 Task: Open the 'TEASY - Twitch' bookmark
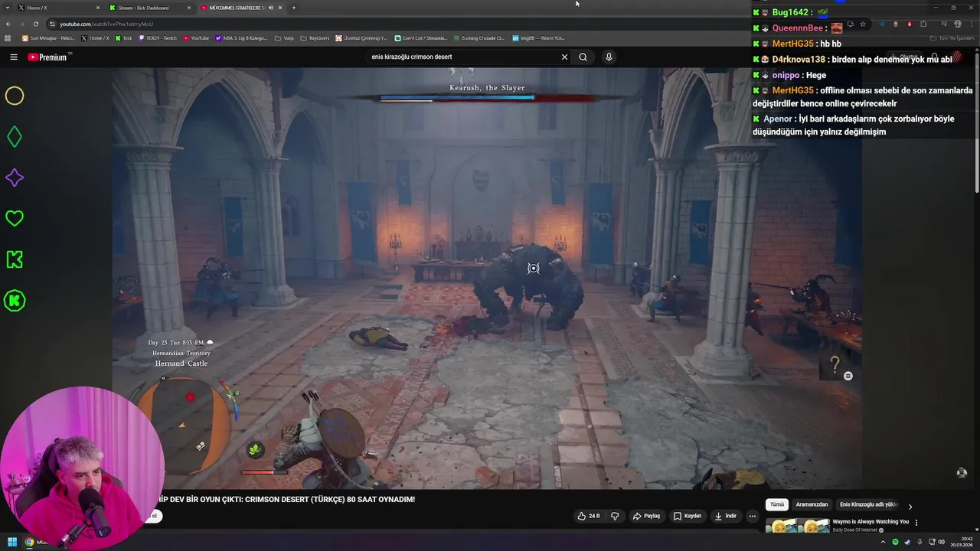157,37
